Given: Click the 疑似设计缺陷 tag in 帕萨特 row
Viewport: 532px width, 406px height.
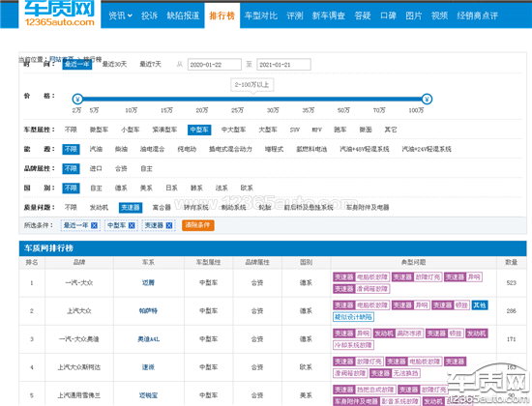Looking at the screenshot, I should [353, 317].
